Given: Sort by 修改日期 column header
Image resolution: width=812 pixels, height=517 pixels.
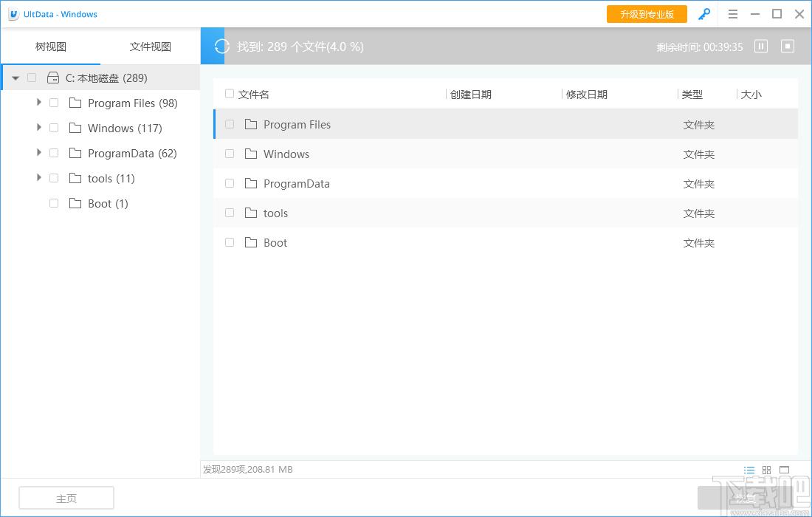Looking at the screenshot, I should coord(587,95).
